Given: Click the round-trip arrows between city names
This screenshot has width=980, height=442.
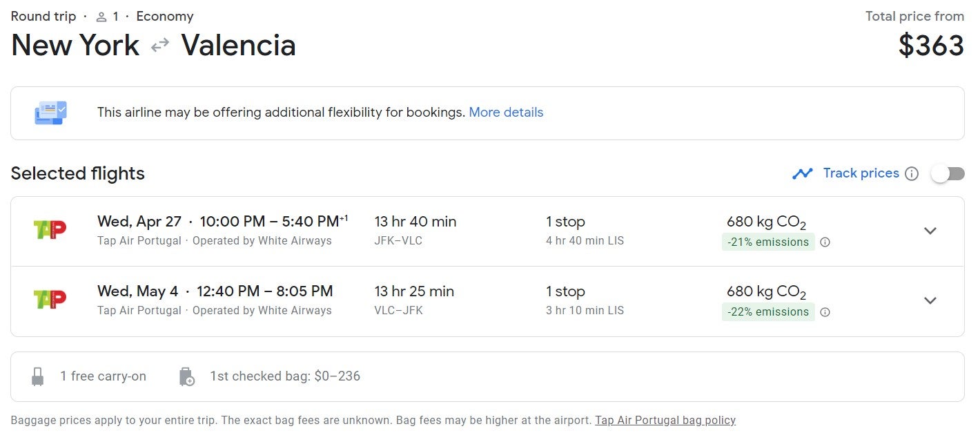Looking at the screenshot, I should pos(160,46).
